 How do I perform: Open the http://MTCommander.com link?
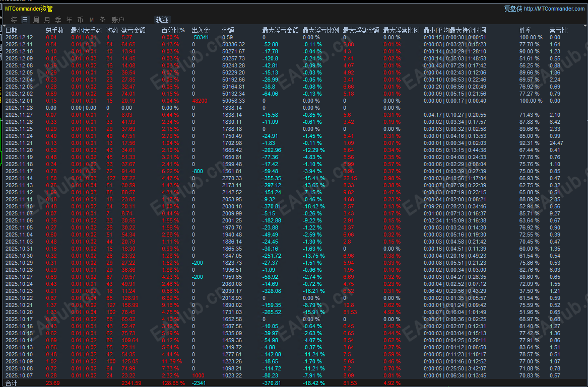coord(554,9)
